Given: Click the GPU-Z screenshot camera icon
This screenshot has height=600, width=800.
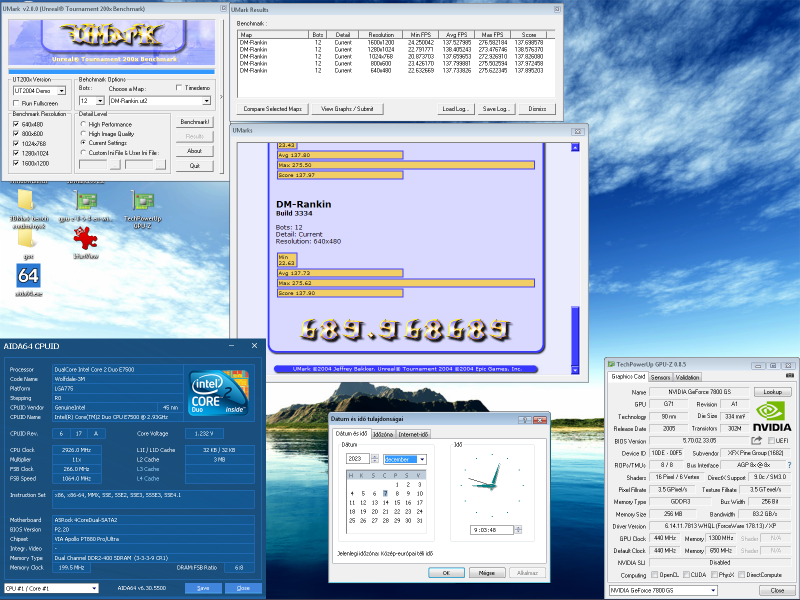Looking at the screenshot, I should (790, 376).
